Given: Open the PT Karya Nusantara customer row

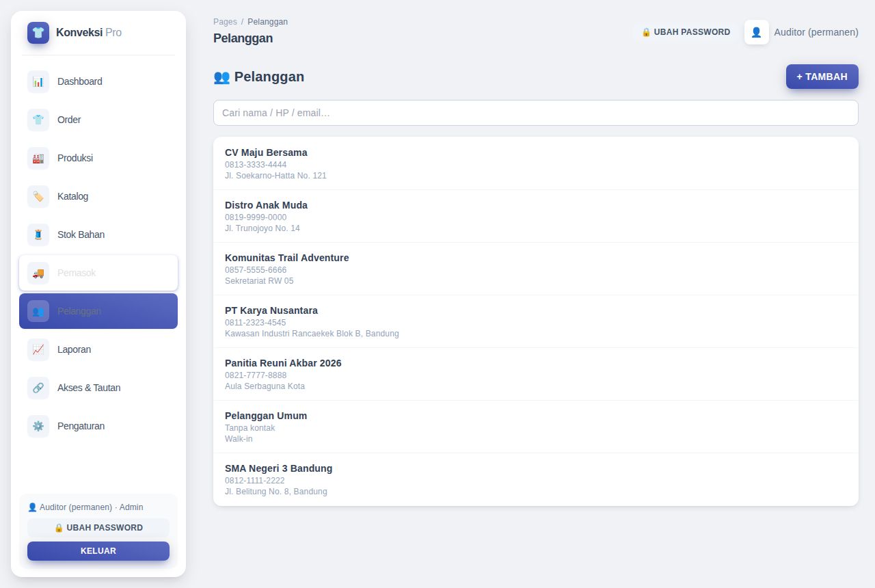Looking at the screenshot, I should 536,321.
